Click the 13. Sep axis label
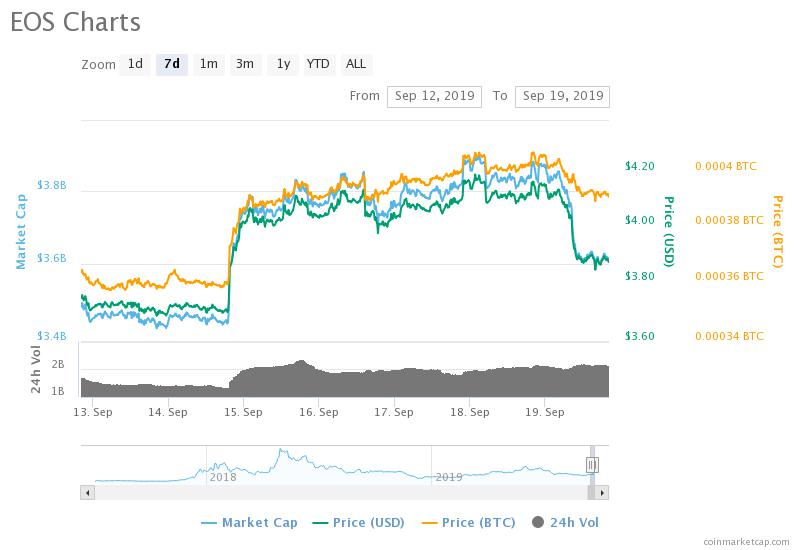The image size is (800, 550). coord(93,412)
